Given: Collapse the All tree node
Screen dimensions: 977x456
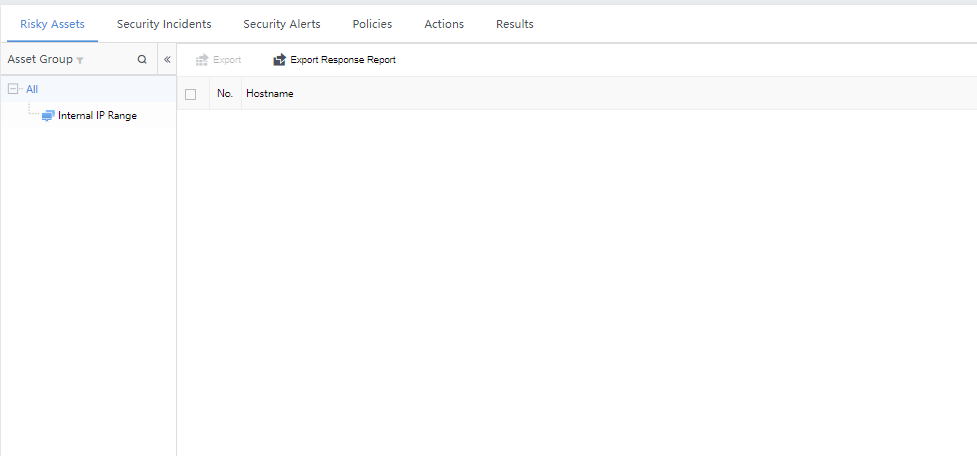Looking at the screenshot, I should click(12, 89).
